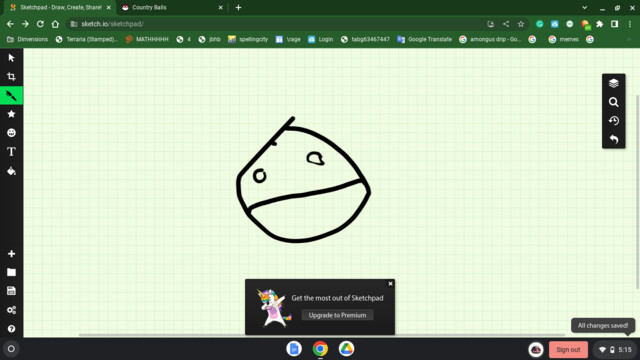
Task: Open the star Shapes tool
Action: point(11,114)
